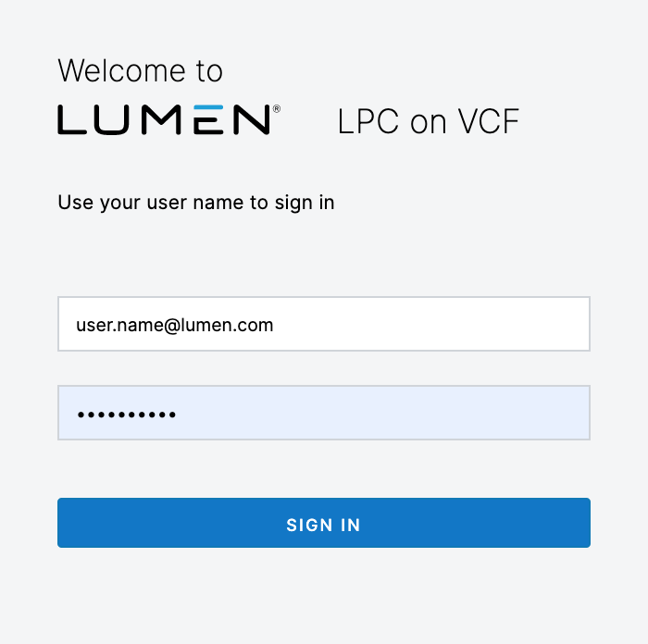Place cursor after the password dots
Screen dimensions: 648x644
point(178,415)
